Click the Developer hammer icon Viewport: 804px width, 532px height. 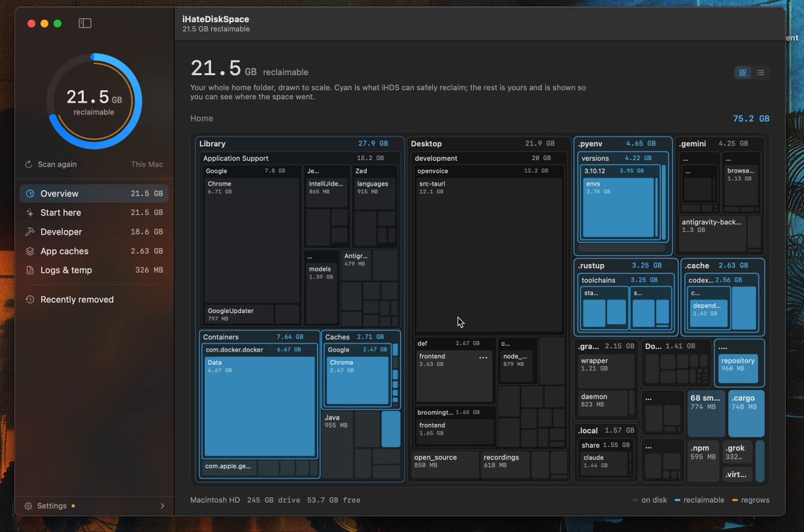click(29, 232)
